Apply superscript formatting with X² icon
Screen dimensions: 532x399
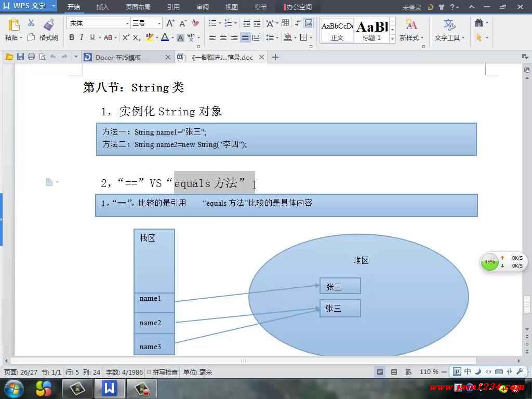coord(126,37)
